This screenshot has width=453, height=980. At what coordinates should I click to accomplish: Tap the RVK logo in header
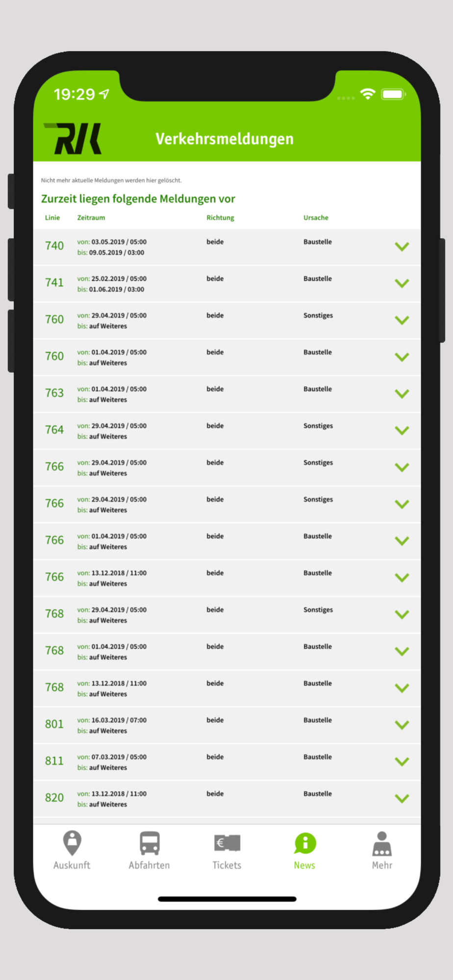click(73, 139)
